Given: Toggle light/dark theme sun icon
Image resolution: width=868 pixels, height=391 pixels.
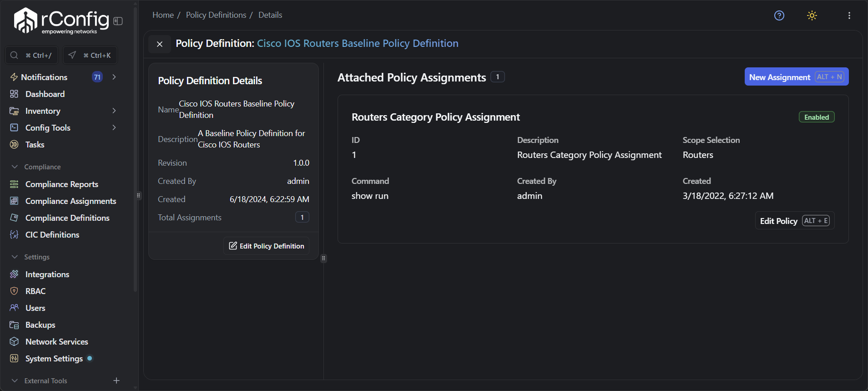Looking at the screenshot, I should pyautogui.click(x=812, y=15).
